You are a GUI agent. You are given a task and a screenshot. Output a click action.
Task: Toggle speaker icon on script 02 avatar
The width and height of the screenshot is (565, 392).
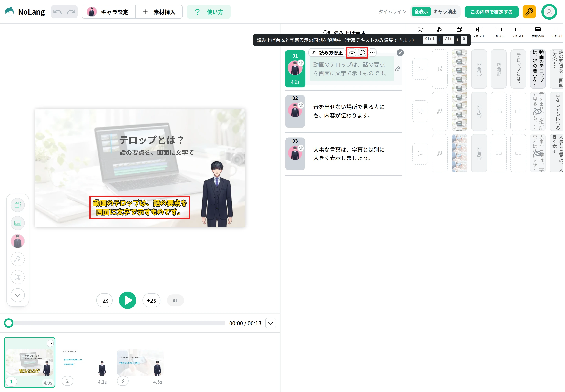click(301, 105)
